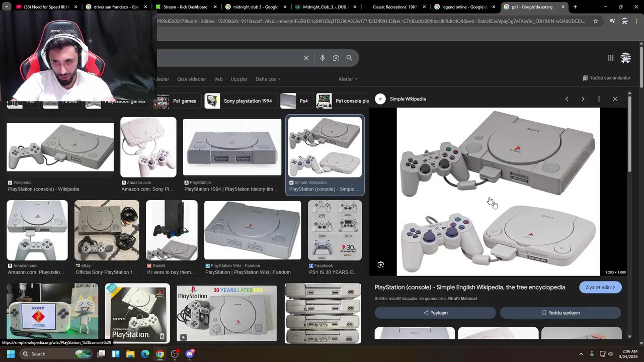Click the preview panel scrollbar

point(629,133)
